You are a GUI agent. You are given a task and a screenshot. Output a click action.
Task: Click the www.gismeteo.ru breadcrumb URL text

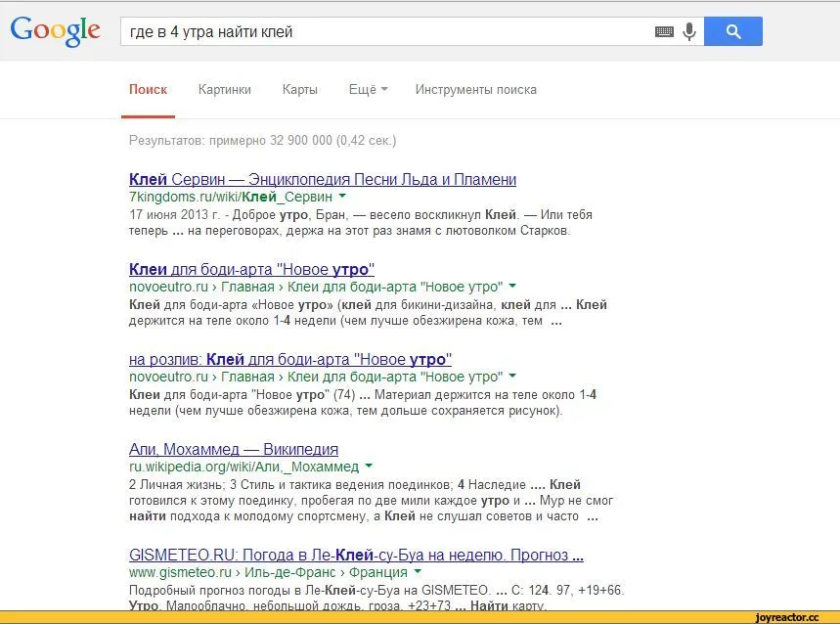pyautogui.click(x=268, y=572)
